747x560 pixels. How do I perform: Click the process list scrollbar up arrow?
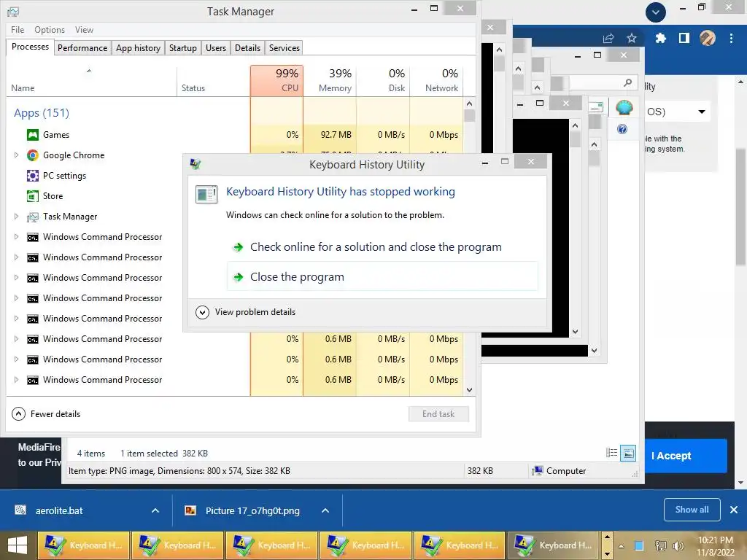point(469,104)
